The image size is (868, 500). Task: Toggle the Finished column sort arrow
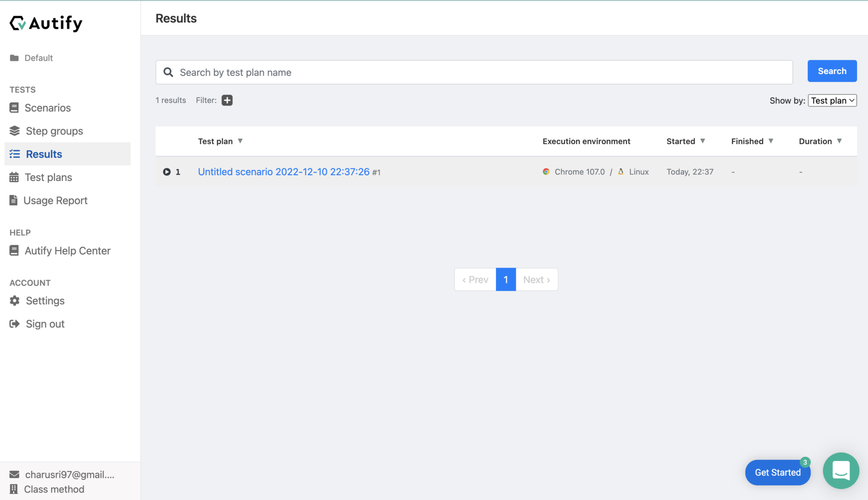point(770,141)
